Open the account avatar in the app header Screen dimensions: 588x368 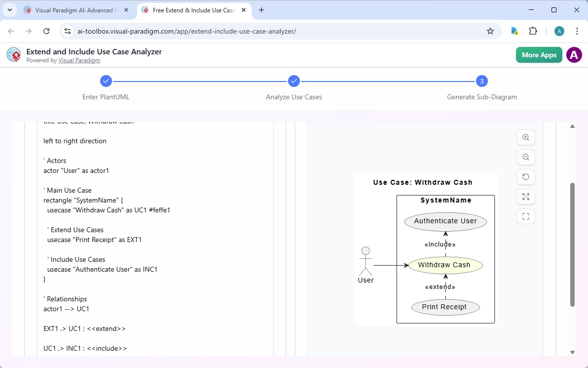(574, 55)
